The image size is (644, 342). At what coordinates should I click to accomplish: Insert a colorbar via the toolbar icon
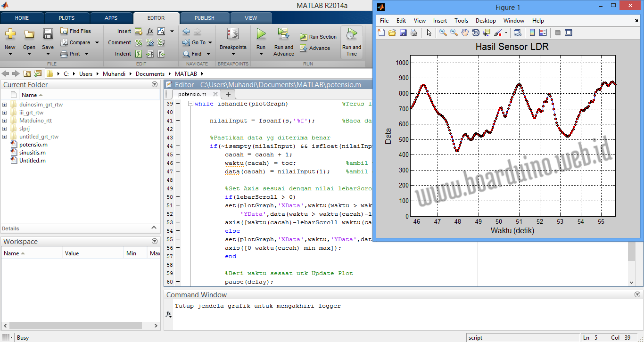532,33
